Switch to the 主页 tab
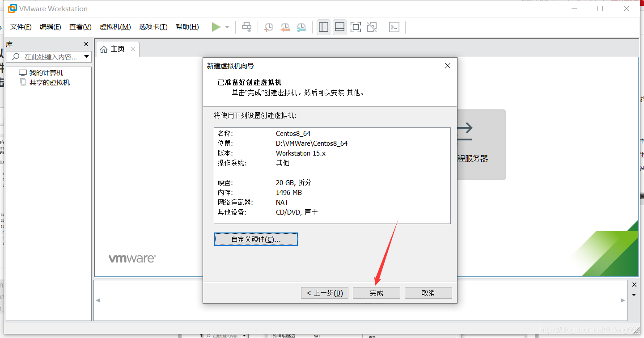644x338 pixels. [x=117, y=49]
